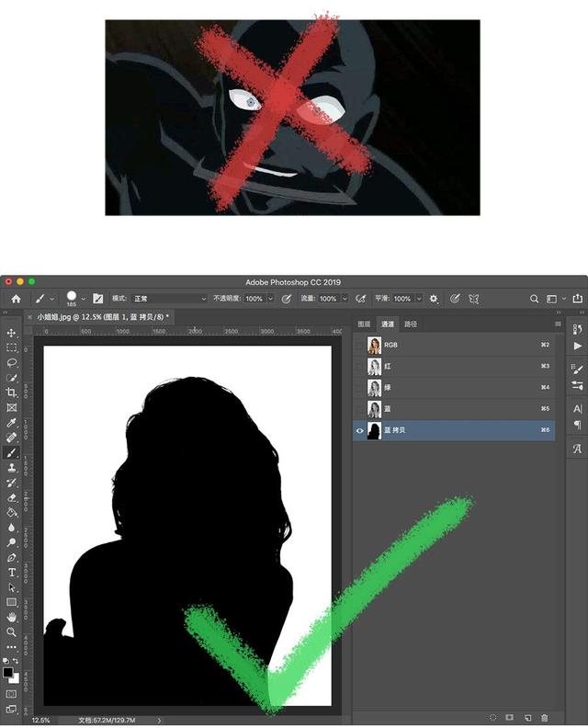This screenshot has height=728, width=588.
Task: Open the Brush Settings panel toggle
Action: click(x=98, y=299)
